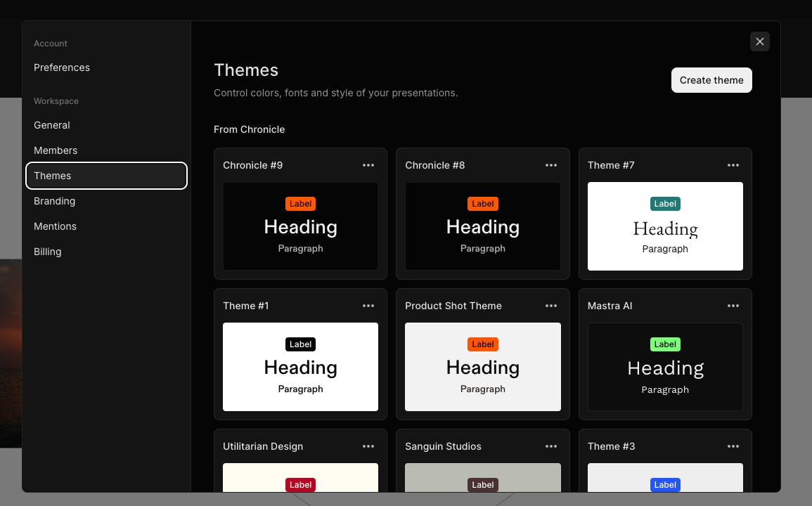Viewport: 812px width, 506px height.
Task: Select the Chronicle #8 theme preview
Action: pyautogui.click(x=483, y=226)
